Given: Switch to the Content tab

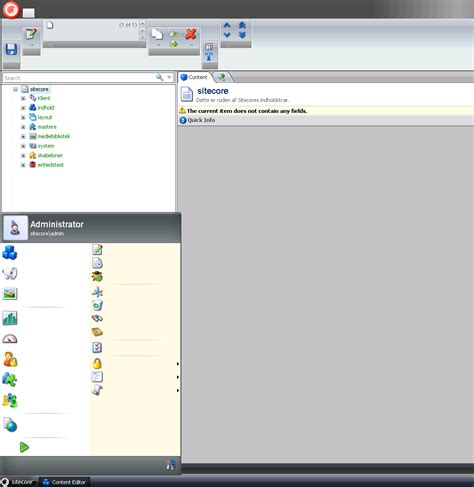Looking at the screenshot, I should (194, 77).
